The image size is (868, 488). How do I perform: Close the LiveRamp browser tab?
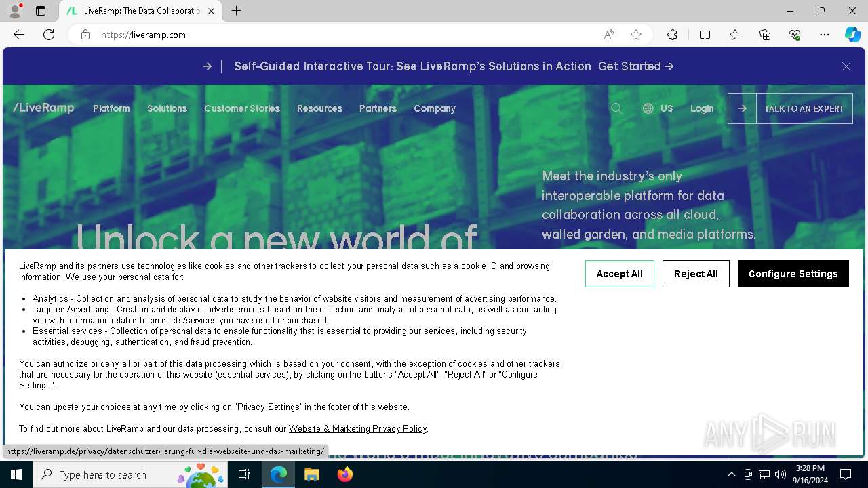point(211,11)
